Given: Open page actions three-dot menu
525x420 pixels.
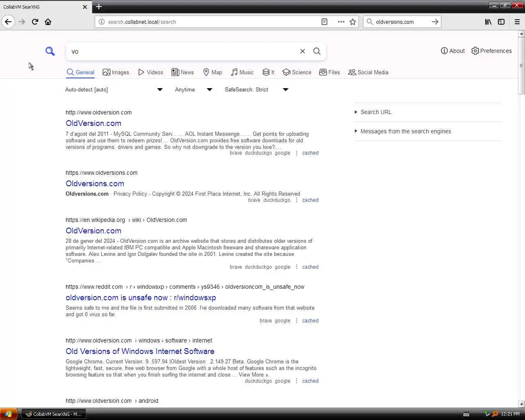Looking at the screenshot, I should (341, 22).
